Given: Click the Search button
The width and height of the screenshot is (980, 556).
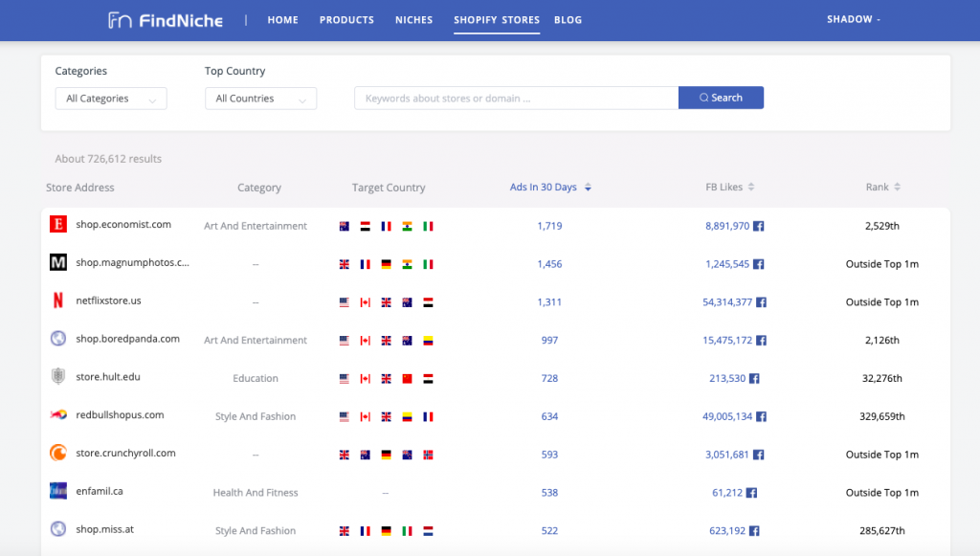Looking at the screenshot, I should coord(721,98).
